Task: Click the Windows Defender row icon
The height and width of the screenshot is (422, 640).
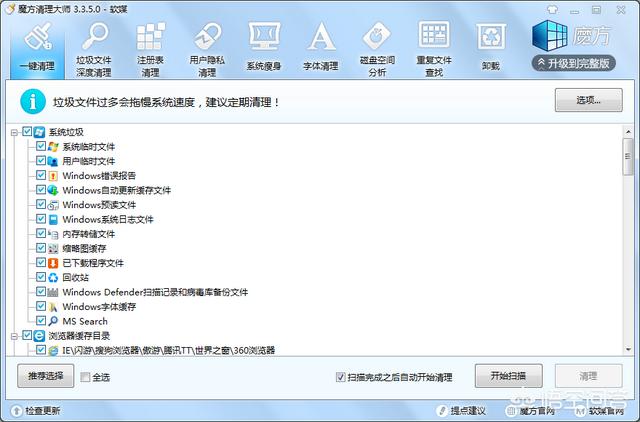Action: click(53, 292)
